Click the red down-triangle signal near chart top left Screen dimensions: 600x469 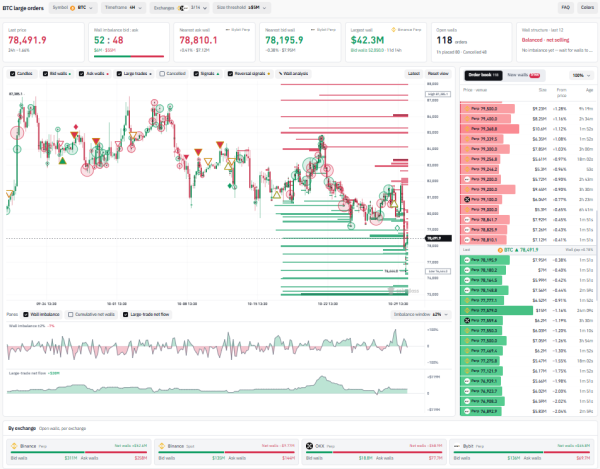[74, 135]
